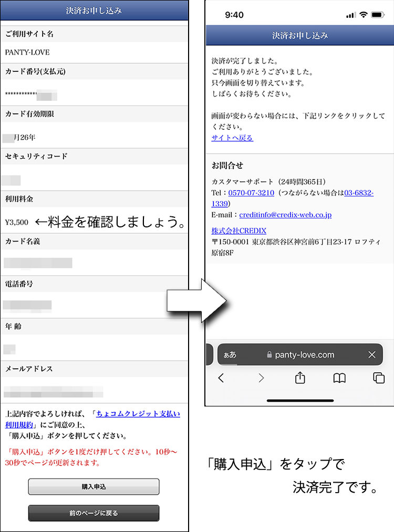Click the 〒150-0001 address text
Image resolution: width=394 pixels, height=532 pixels.
pos(296,247)
